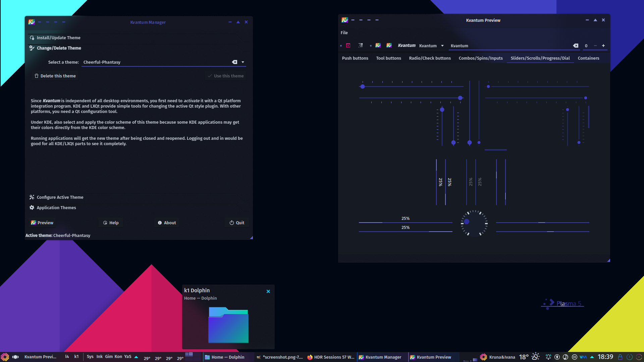This screenshot has height=362, width=644.
Task: Click the Help button in Kvantum Manager
Action: [x=111, y=223]
